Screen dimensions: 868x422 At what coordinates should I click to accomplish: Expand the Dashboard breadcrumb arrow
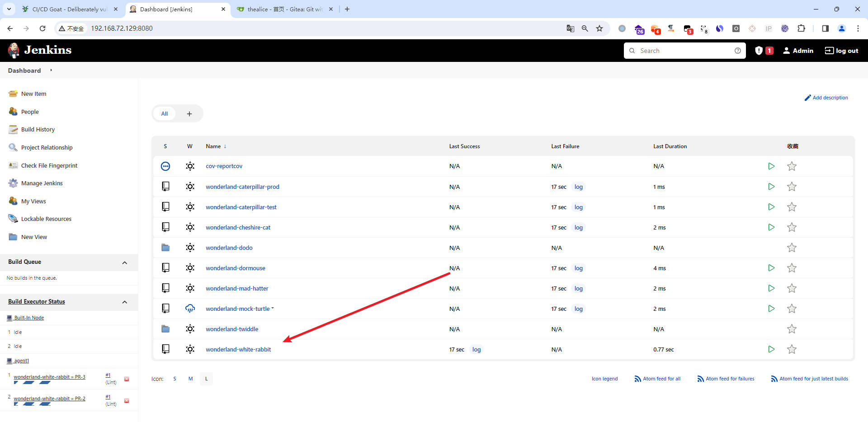click(51, 70)
